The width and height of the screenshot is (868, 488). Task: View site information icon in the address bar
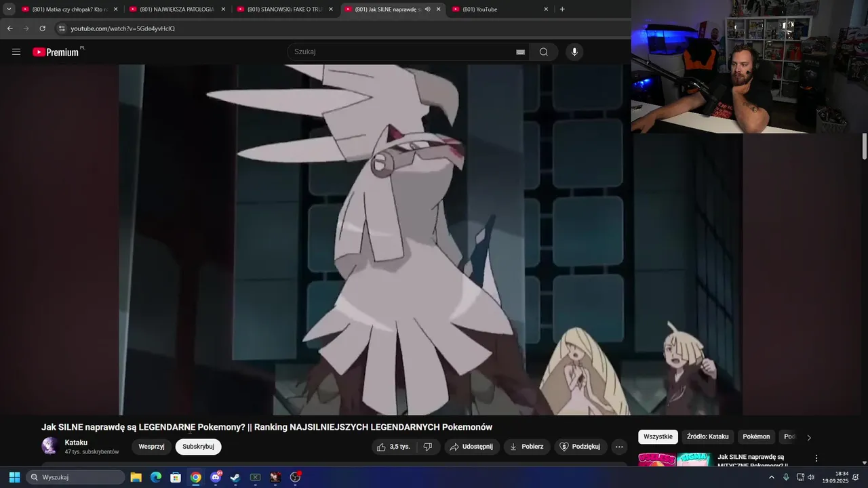(x=62, y=28)
